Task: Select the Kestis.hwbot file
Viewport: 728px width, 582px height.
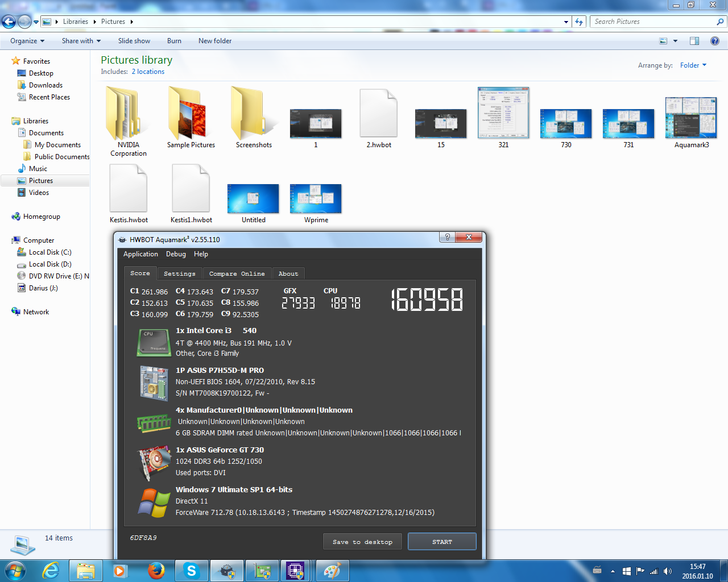Action: click(x=129, y=193)
